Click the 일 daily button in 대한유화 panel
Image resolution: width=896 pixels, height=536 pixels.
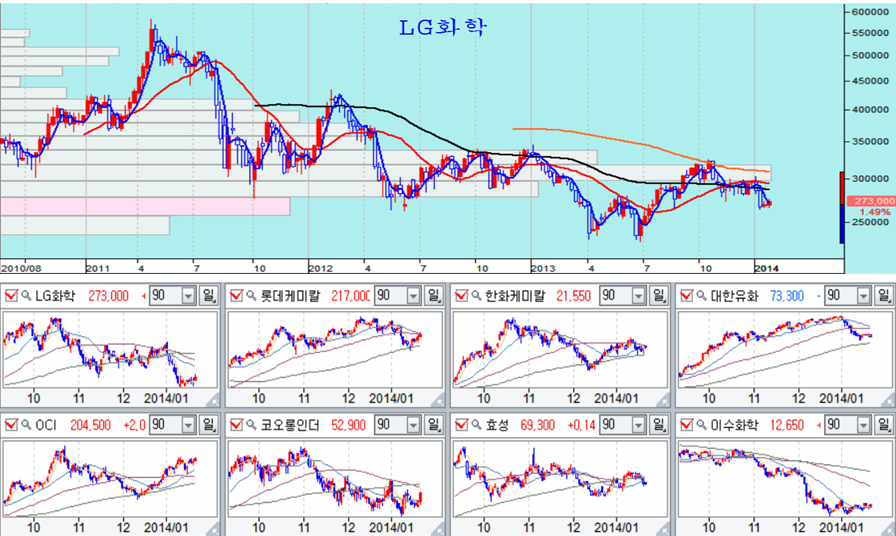coord(885,296)
